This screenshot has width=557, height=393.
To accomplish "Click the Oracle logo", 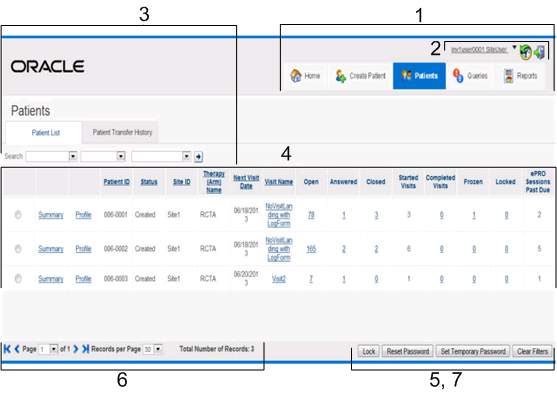I will (x=48, y=66).
